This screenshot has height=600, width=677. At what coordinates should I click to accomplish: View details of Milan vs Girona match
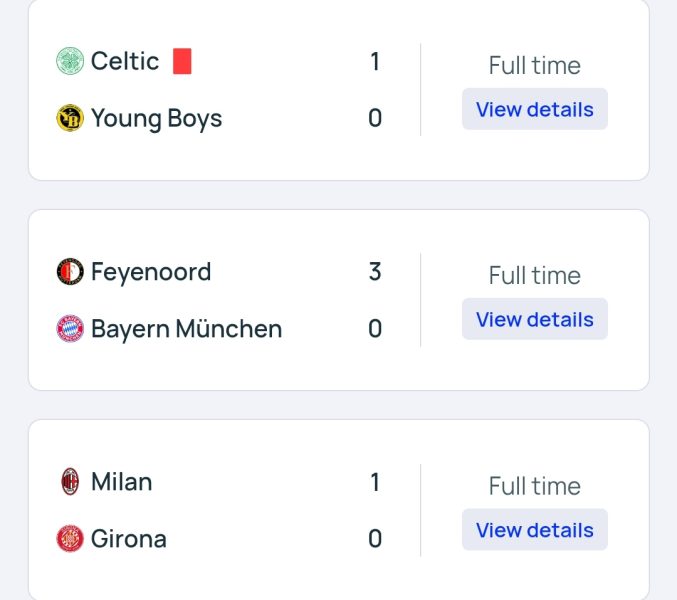click(x=535, y=530)
